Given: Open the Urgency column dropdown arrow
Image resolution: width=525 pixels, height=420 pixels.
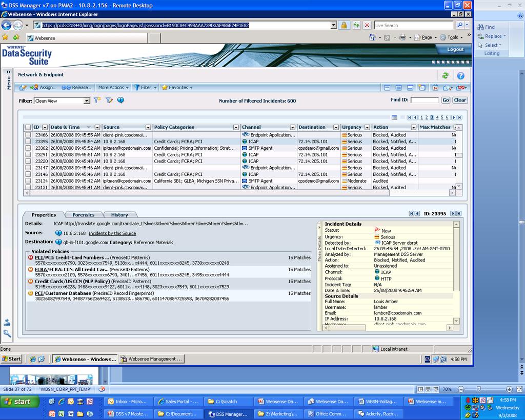Looking at the screenshot, I should tap(367, 128).
